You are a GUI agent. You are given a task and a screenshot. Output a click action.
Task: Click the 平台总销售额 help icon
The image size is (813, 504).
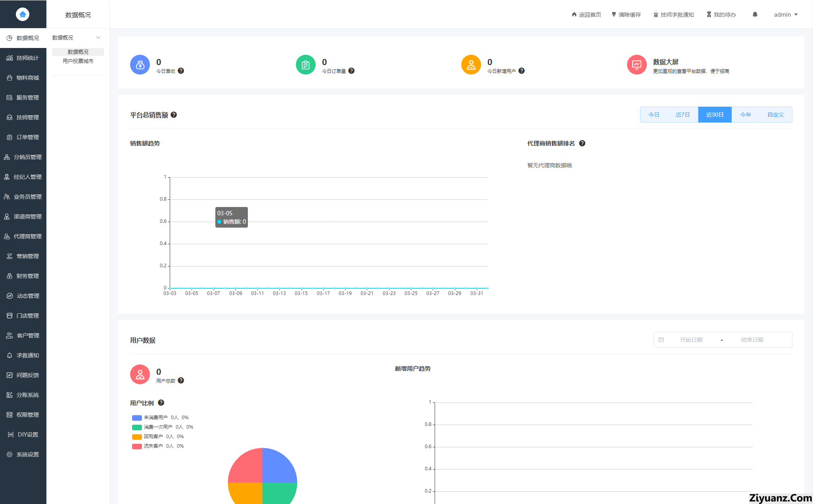174,115
